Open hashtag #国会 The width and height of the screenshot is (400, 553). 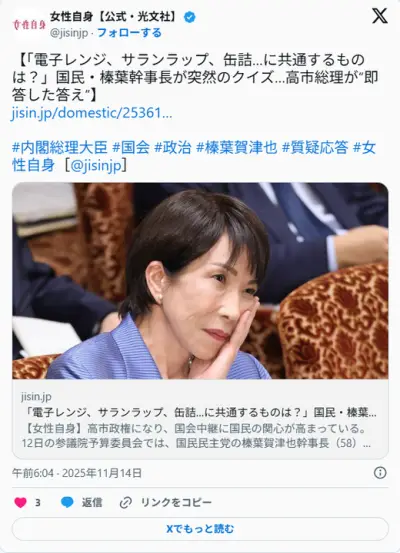click(x=131, y=147)
